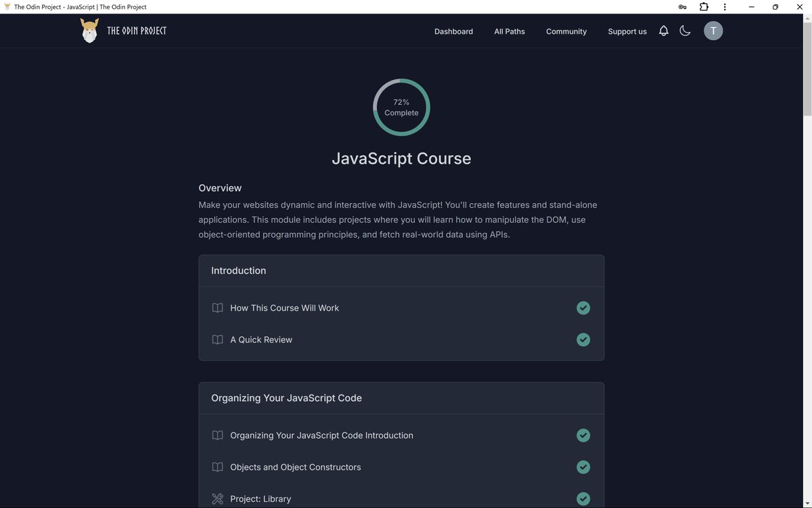Open The Odin Project home logo
Image resolution: width=812 pixels, height=508 pixels.
pyautogui.click(x=123, y=30)
